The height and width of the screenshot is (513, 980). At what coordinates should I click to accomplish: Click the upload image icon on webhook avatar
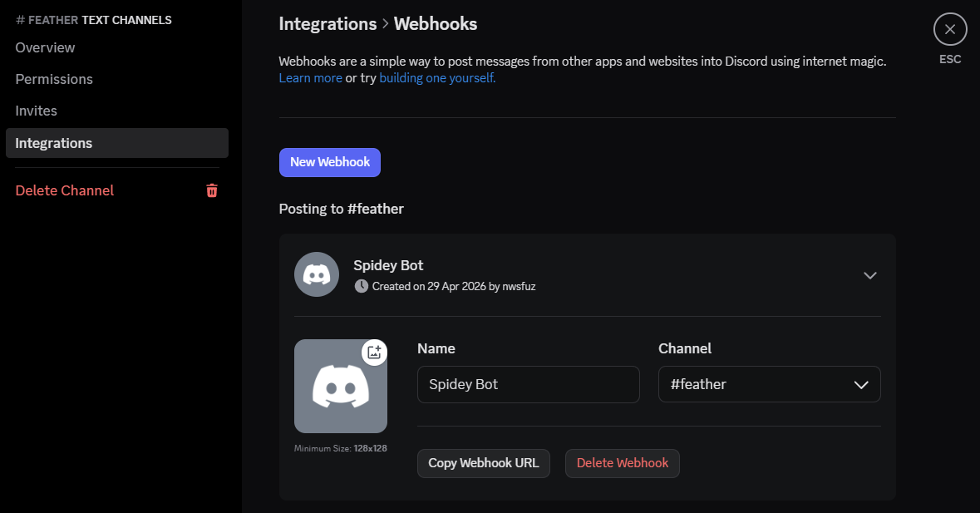point(374,353)
